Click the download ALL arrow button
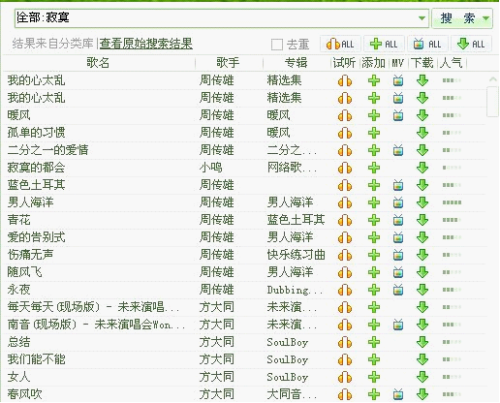This screenshot has height=403, width=500. (471, 44)
